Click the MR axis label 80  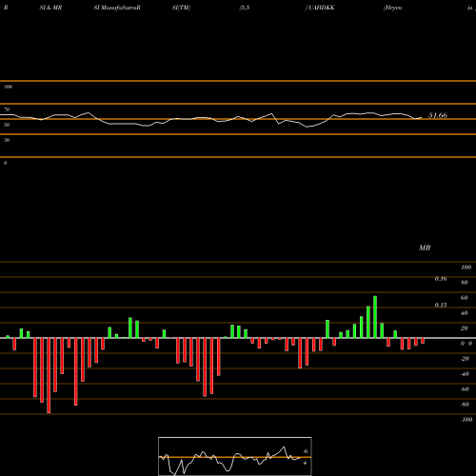pos(465,283)
